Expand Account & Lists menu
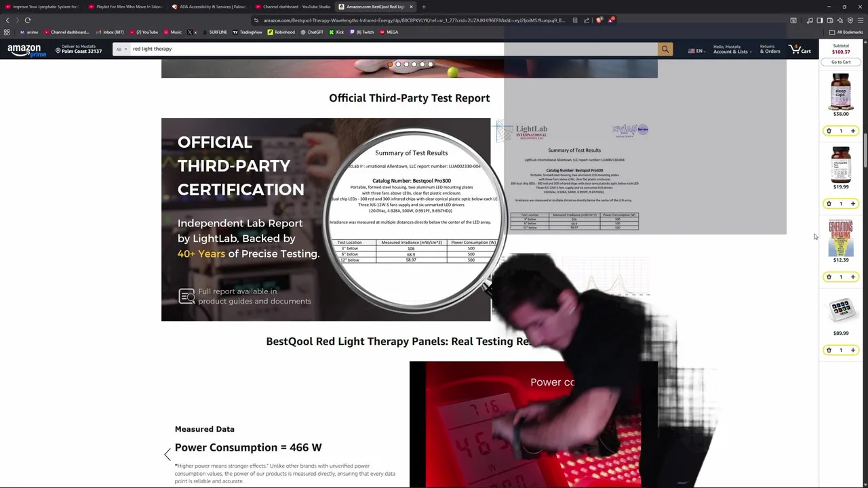 click(732, 49)
